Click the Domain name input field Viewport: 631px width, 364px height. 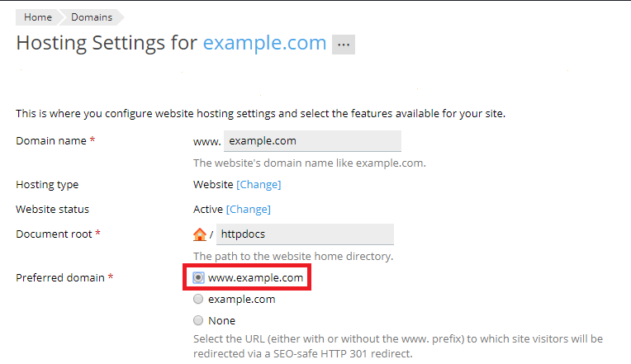point(312,141)
